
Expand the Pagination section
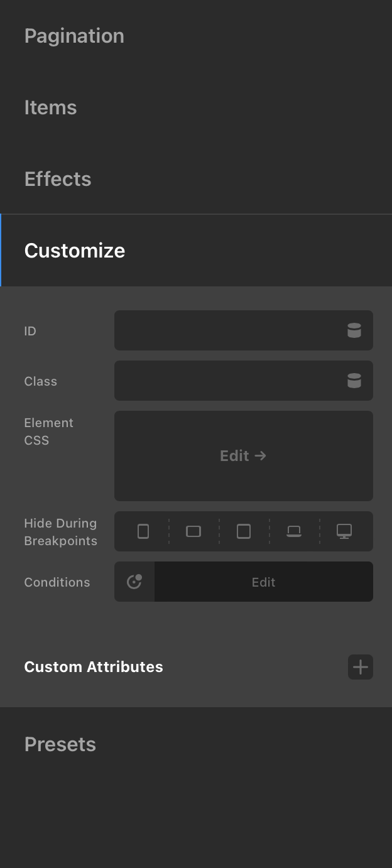coord(74,36)
